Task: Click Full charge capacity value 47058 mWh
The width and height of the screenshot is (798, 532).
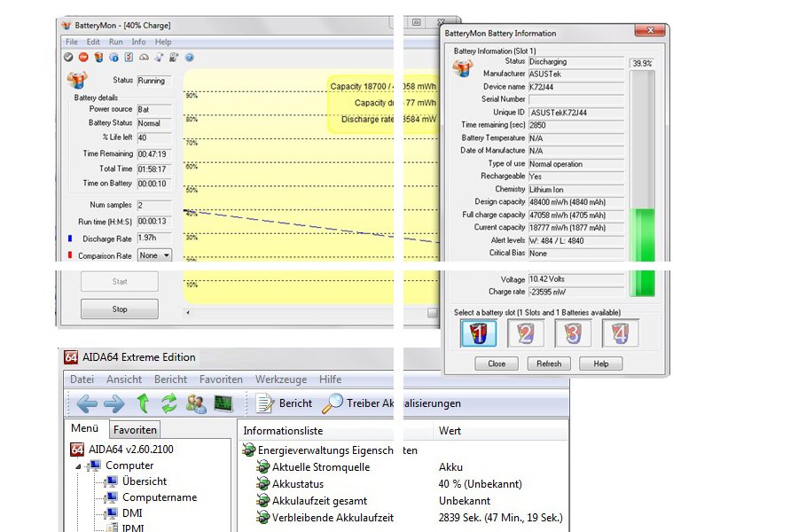Action: click(x=576, y=215)
